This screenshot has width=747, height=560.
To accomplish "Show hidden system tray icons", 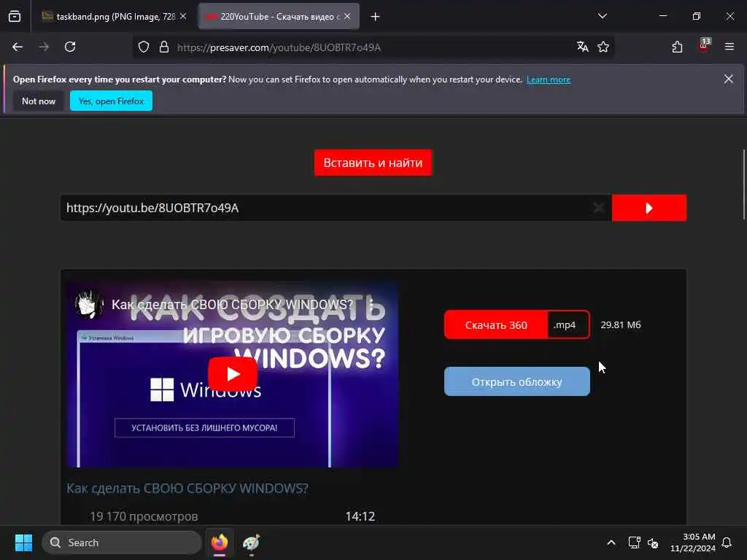I will [611, 542].
